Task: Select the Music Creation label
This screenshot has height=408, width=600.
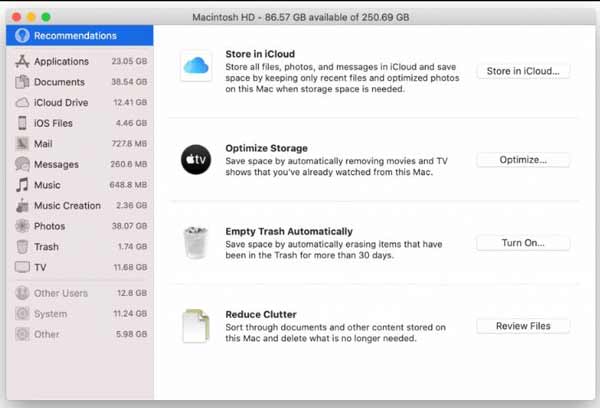Action: (x=67, y=206)
